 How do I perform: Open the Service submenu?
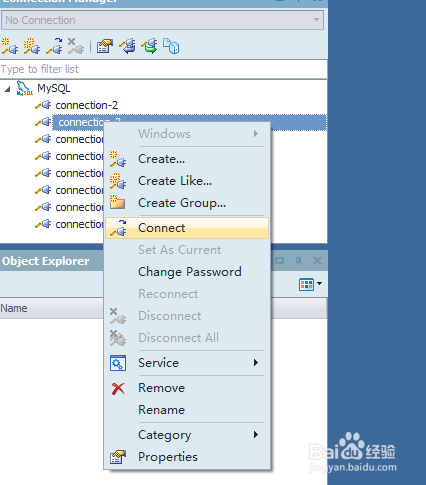pos(187,363)
